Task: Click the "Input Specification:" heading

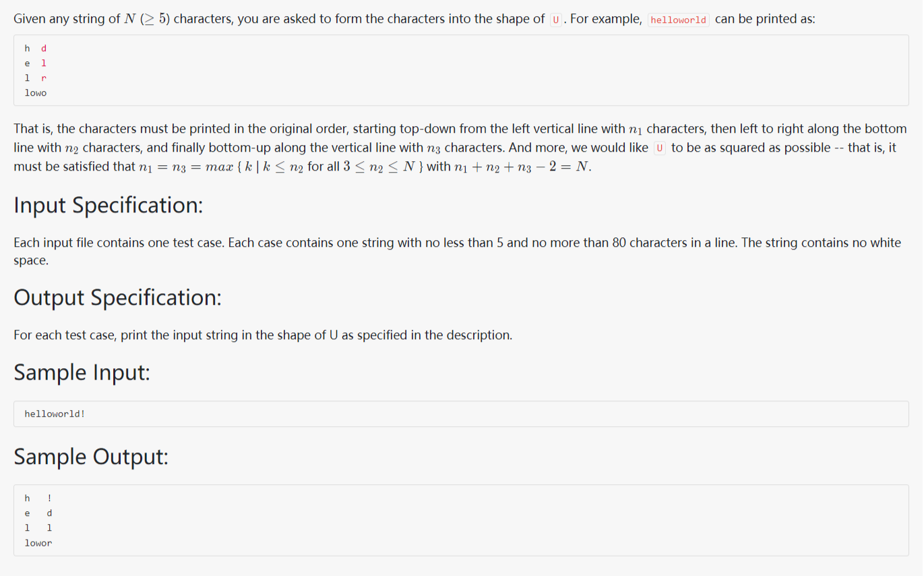Action: pos(108,205)
